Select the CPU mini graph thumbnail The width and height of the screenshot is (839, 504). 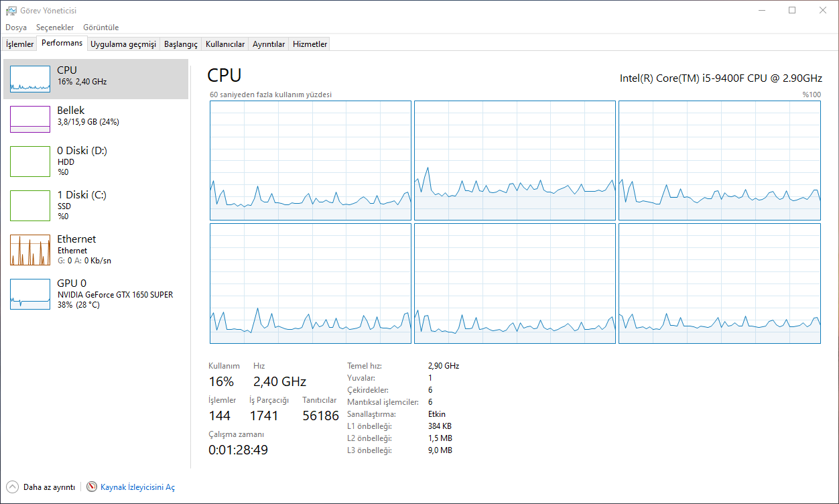point(30,78)
